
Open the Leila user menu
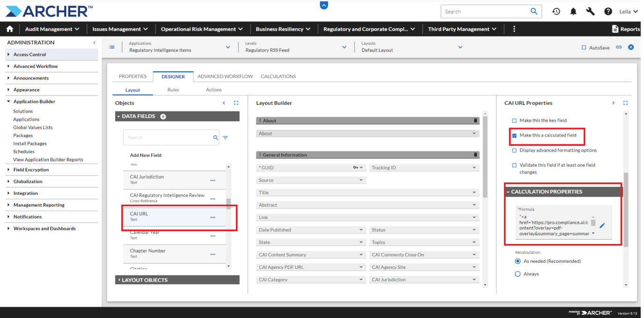click(628, 11)
